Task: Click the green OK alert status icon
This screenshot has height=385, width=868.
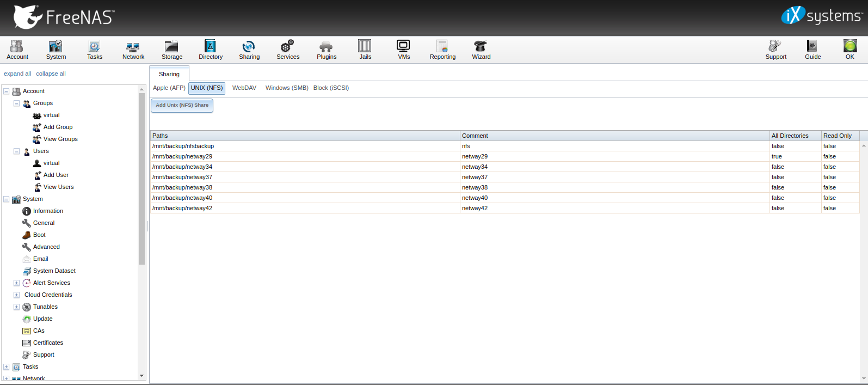Action: [849, 47]
